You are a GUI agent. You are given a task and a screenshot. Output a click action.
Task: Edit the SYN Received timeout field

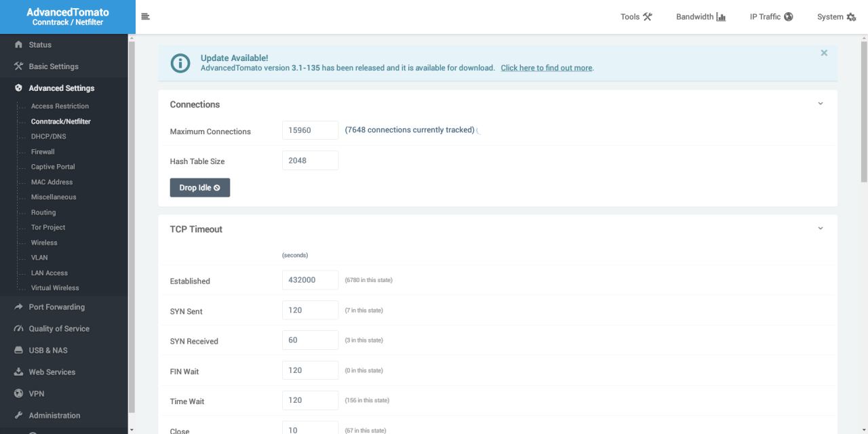coord(310,340)
